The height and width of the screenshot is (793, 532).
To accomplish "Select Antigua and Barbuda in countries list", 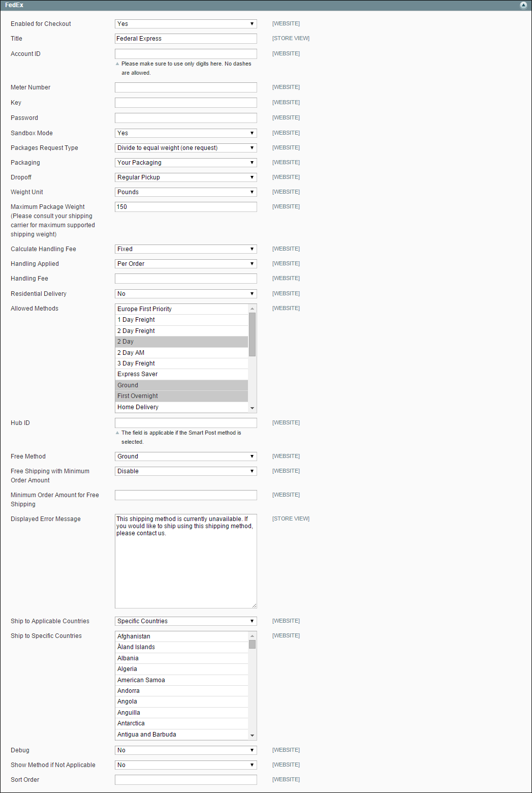I will pyautogui.click(x=181, y=735).
